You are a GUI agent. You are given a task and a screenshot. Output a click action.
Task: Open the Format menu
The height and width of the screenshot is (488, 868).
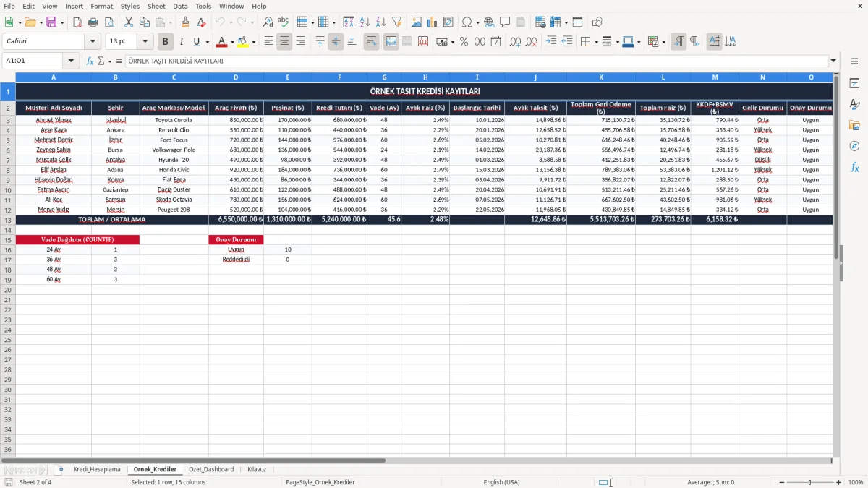(102, 6)
